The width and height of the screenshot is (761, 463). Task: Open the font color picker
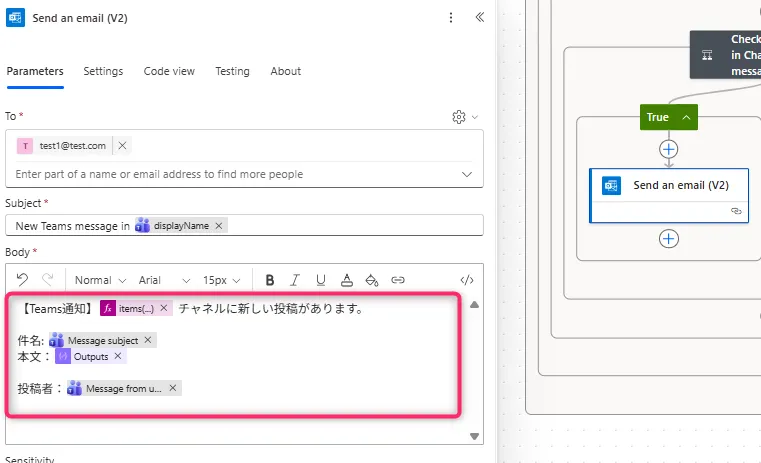346,280
